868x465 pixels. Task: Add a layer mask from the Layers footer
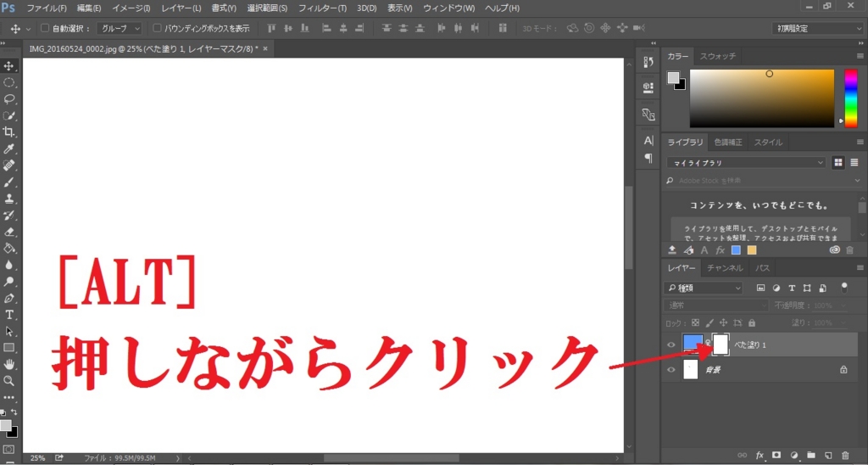tap(776, 455)
